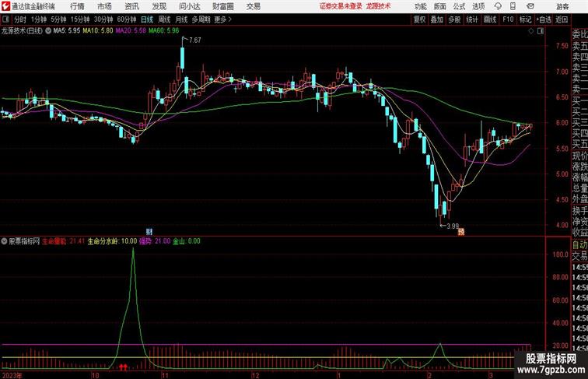The image size is (588, 379).
Task: Click the 金山: 0.00 indicator label
Action: click(x=187, y=241)
